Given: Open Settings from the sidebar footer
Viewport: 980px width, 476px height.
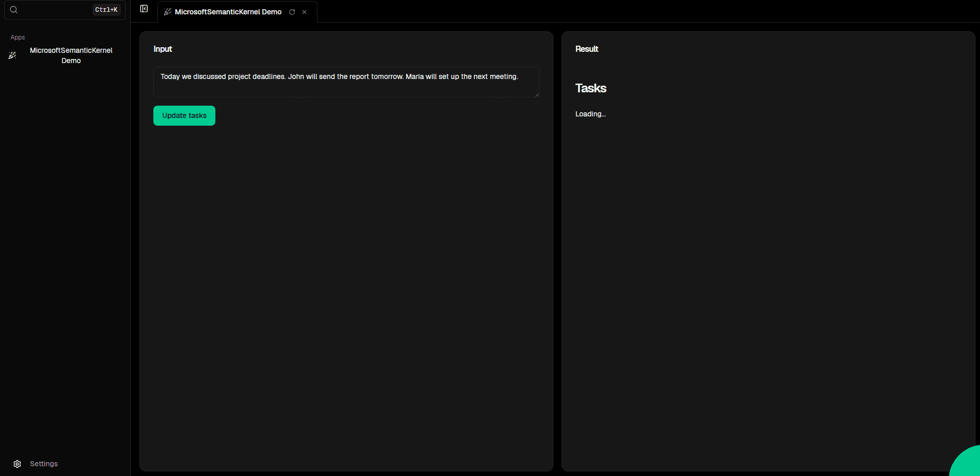Looking at the screenshot, I should click(44, 464).
